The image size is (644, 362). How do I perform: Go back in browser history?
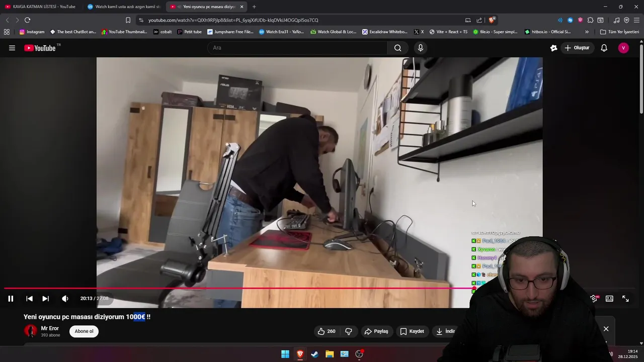point(7,20)
